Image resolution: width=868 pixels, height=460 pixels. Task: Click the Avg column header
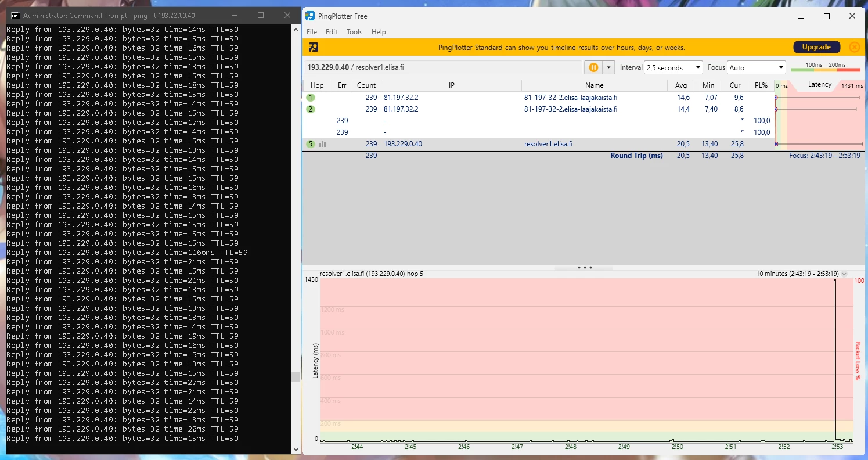tap(681, 85)
